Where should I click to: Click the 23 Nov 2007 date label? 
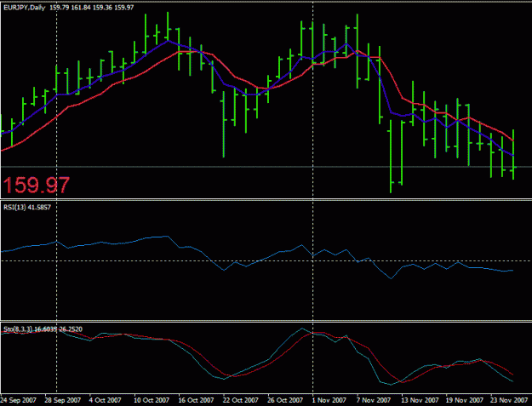pos(509,400)
